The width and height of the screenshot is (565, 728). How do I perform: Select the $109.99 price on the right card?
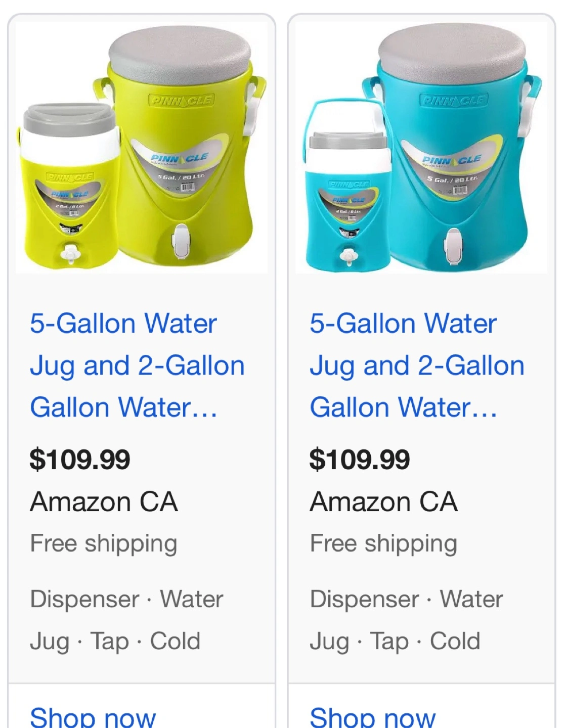pyautogui.click(x=360, y=460)
